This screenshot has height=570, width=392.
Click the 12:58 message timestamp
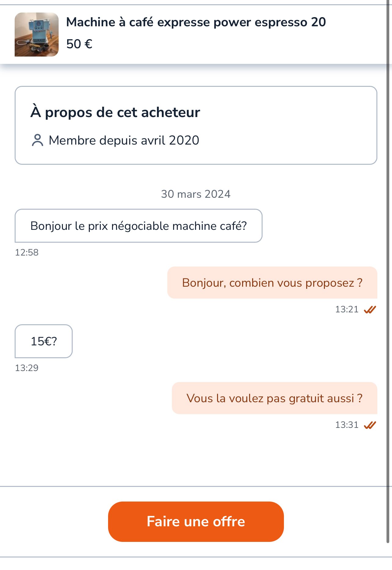27,252
